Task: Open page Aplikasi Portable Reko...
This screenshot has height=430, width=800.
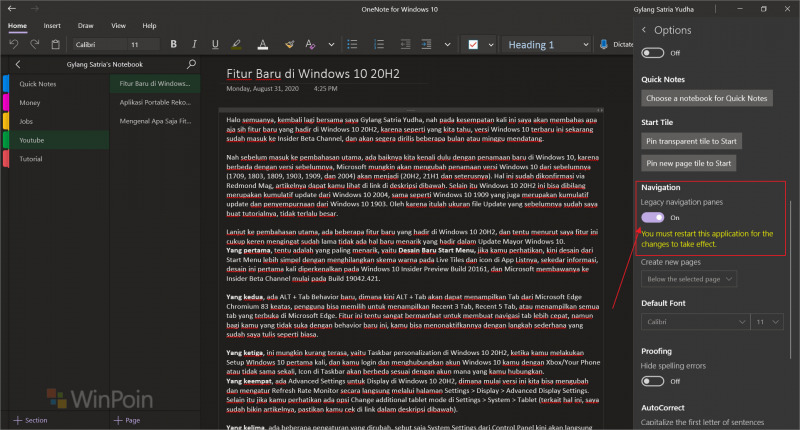Action: pyautogui.click(x=155, y=103)
